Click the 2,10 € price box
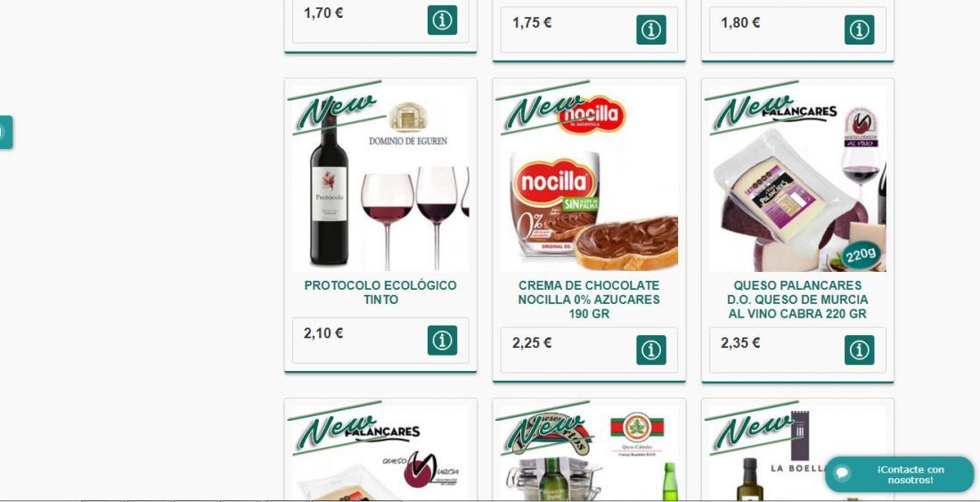This screenshot has height=502, width=980. pyautogui.click(x=380, y=340)
